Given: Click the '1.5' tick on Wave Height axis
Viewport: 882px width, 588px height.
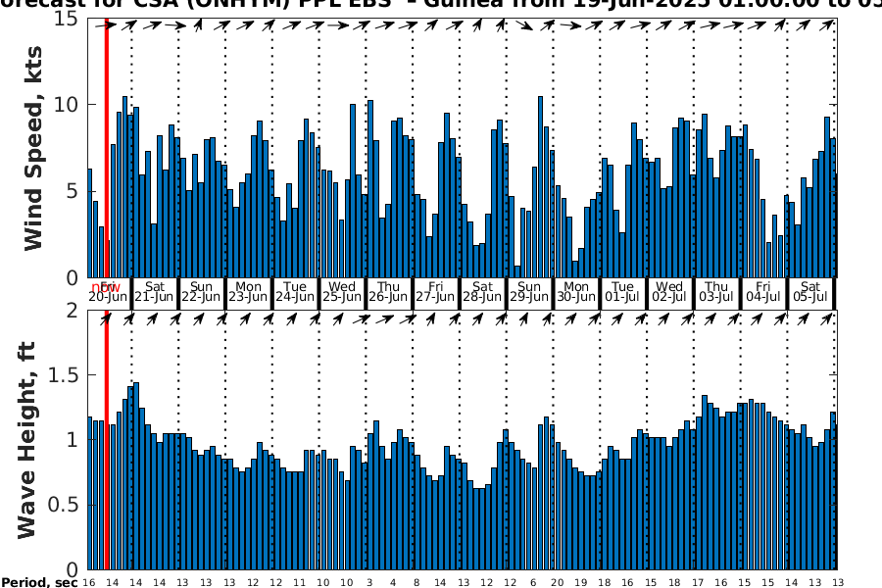Looking at the screenshot, I should click(x=63, y=374).
